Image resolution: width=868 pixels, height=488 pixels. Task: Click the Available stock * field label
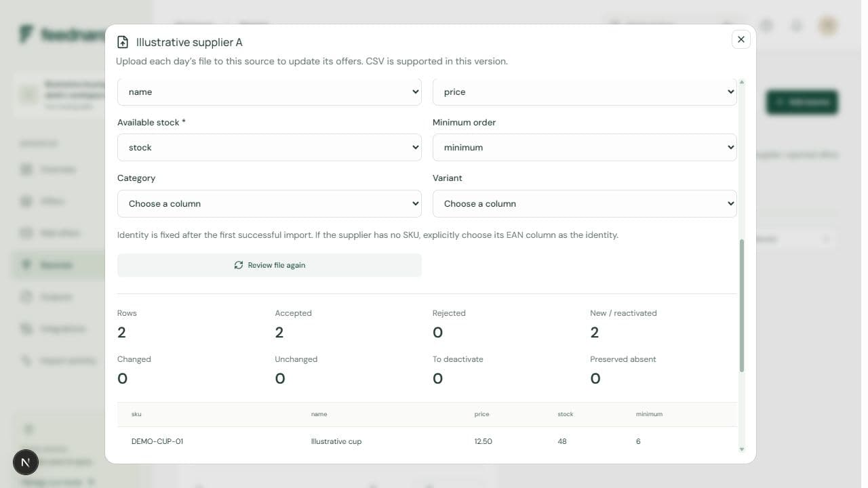pos(151,123)
